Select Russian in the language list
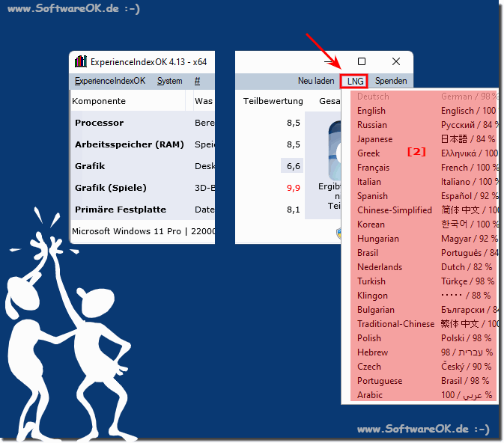 pyautogui.click(x=425, y=125)
